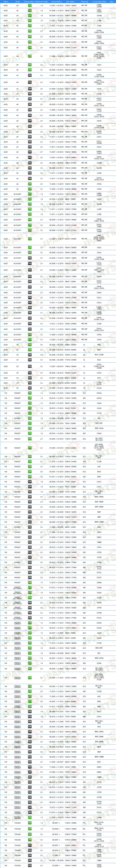Click petrol icon in Passat 3C2 AXZ row
Viewport: 116px width, 868px height.
tap(30, 467)
